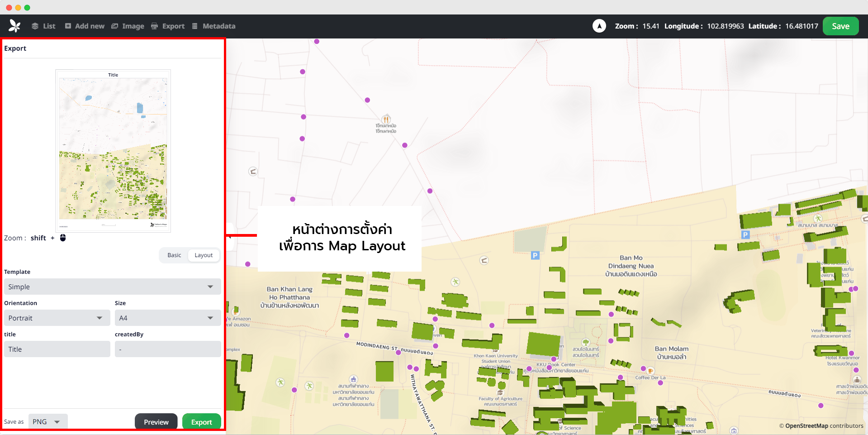This screenshot has height=435, width=868.
Task: Switch to the Basic tab
Action: pos(174,255)
